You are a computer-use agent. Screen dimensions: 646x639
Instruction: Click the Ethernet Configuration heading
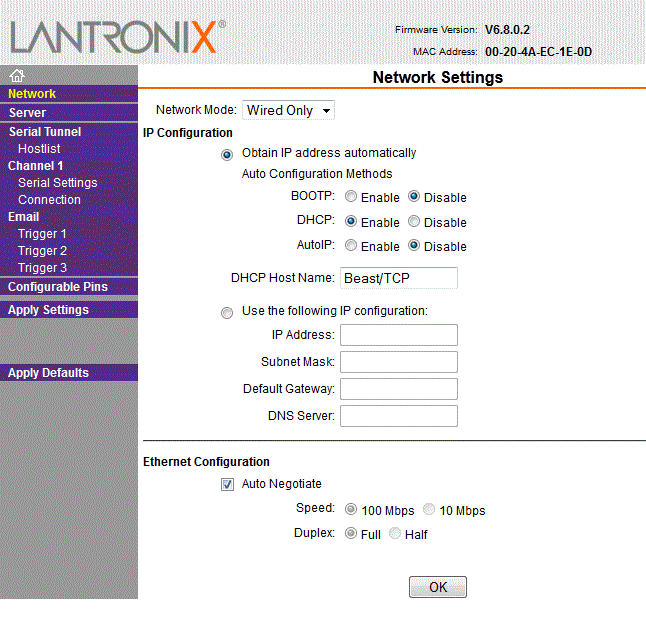[x=206, y=462]
